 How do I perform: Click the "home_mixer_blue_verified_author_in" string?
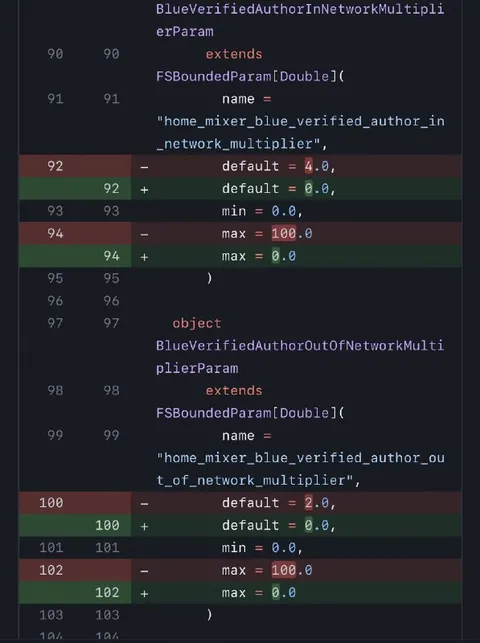click(x=300, y=121)
